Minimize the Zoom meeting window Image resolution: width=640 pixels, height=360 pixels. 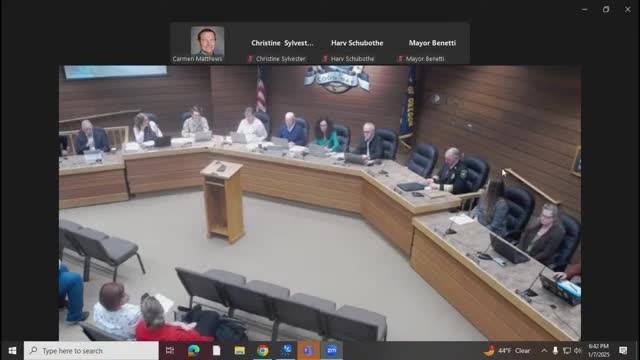584,9
